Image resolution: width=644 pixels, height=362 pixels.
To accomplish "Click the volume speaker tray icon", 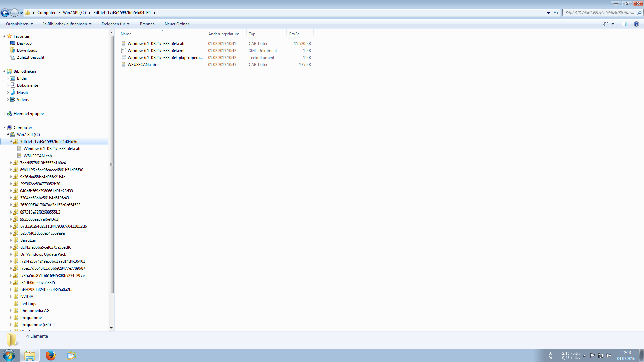I will [x=608, y=356].
